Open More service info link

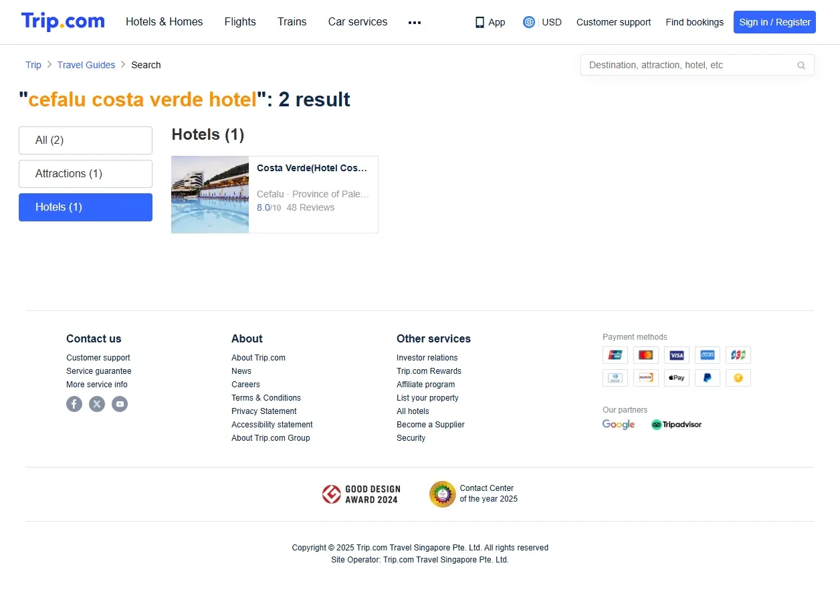point(97,385)
